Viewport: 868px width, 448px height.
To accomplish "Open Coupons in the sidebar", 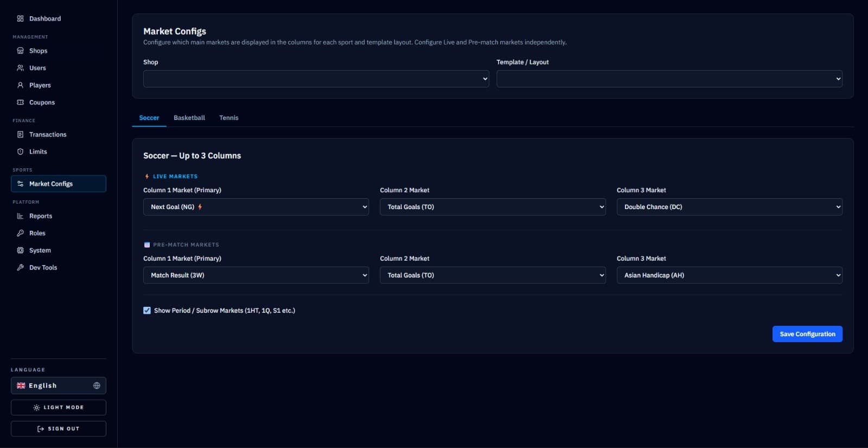I will tap(59, 102).
